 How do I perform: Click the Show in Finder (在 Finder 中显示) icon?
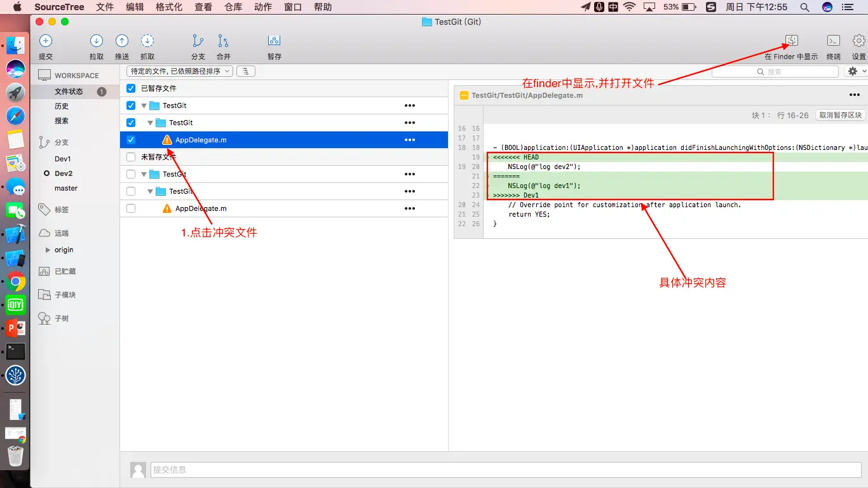[x=792, y=41]
